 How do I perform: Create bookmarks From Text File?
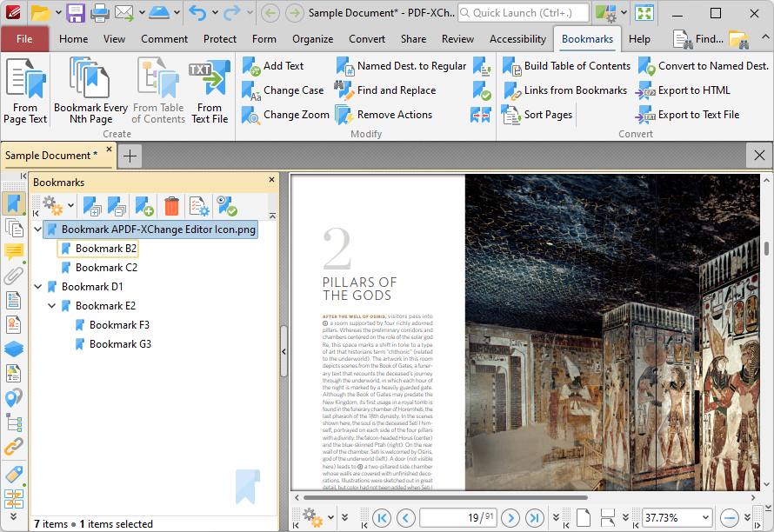coord(210,91)
